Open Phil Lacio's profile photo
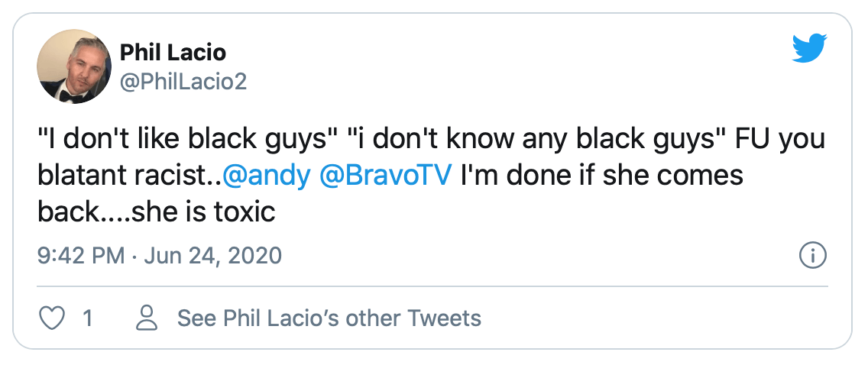 click(72, 66)
